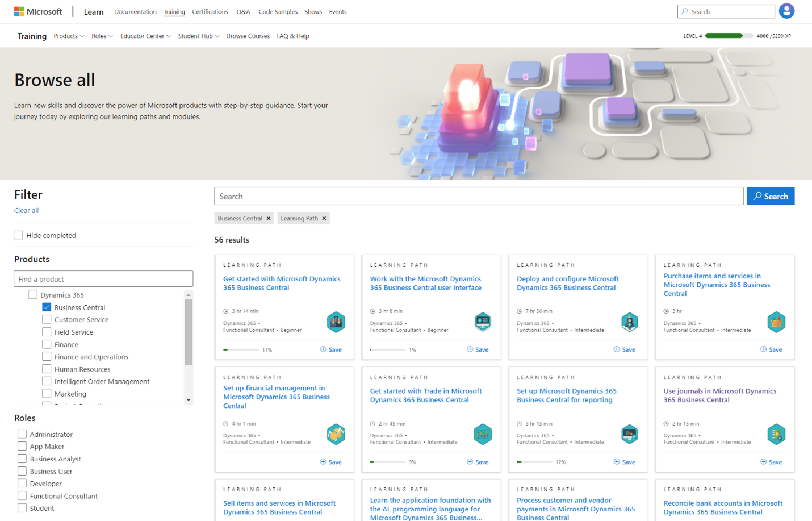Focus the Find a product input field
The width and height of the screenshot is (812, 521).
(x=103, y=279)
